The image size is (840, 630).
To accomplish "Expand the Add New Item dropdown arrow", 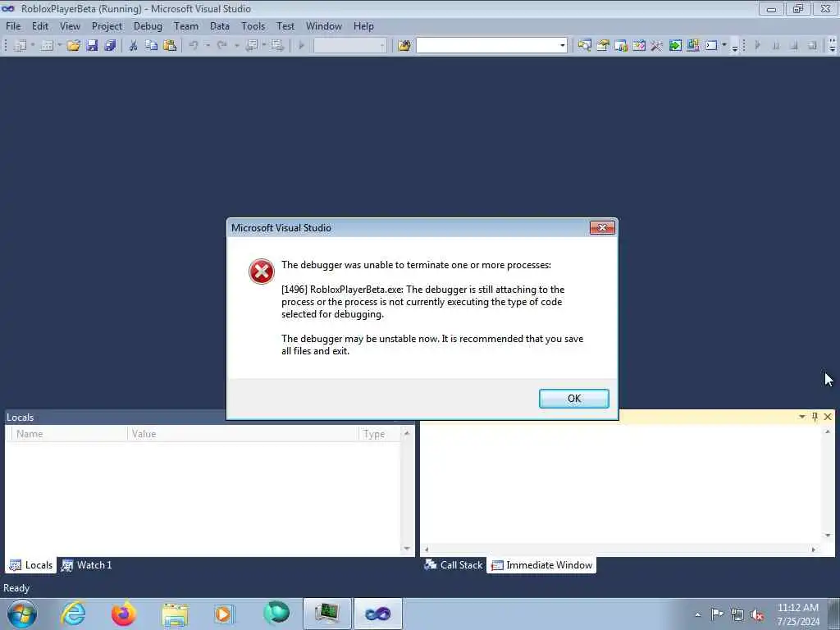I will (59, 46).
